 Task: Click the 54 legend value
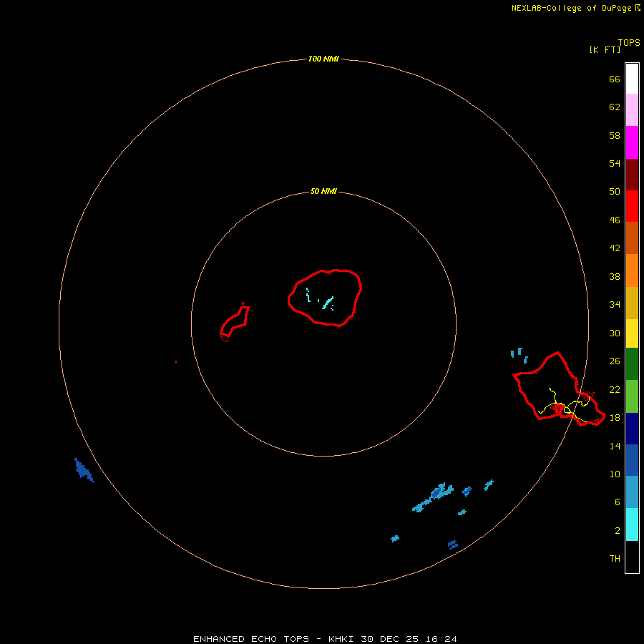(615, 163)
